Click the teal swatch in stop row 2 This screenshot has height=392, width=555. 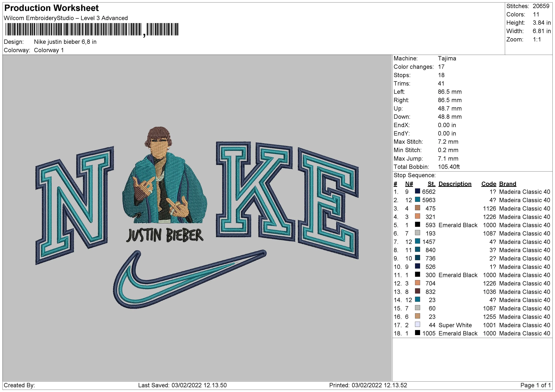(417, 199)
